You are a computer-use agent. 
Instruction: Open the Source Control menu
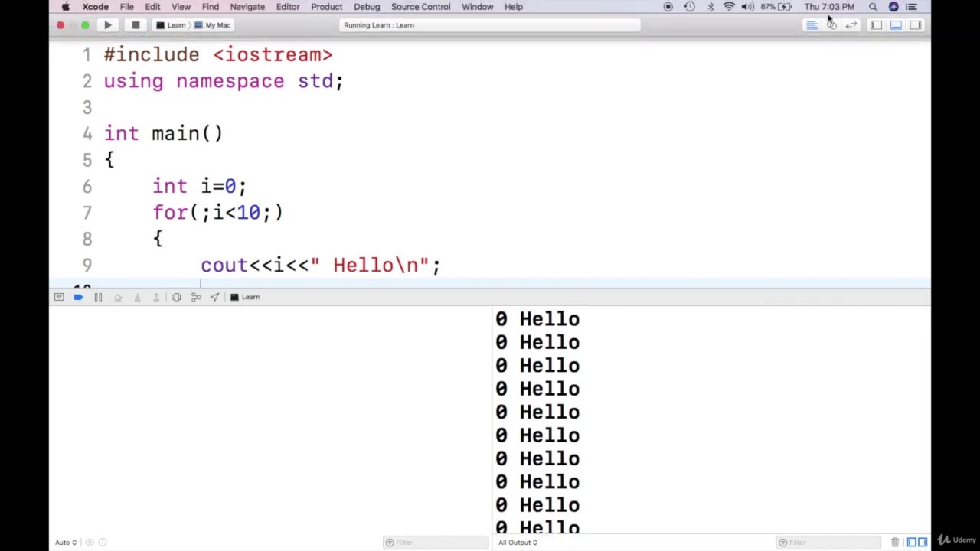coord(421,7)
